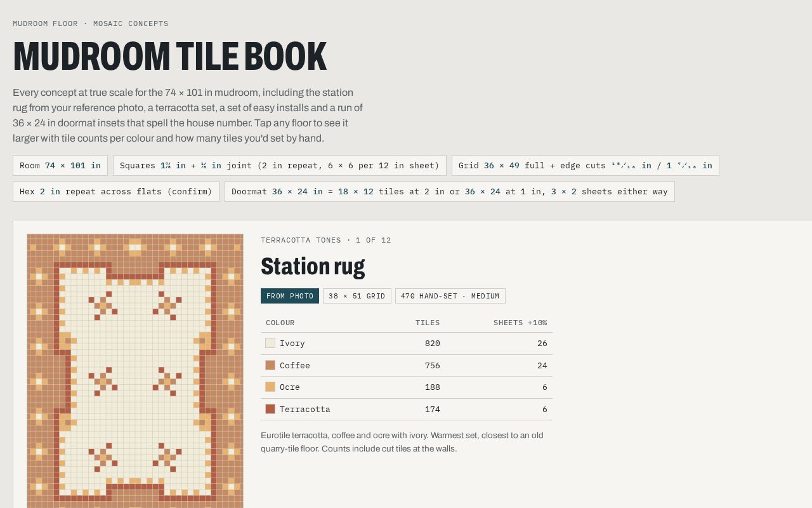This screenshot has width=812, height=508.
Task: Click the TILES column header
Action: pos(428,323)
